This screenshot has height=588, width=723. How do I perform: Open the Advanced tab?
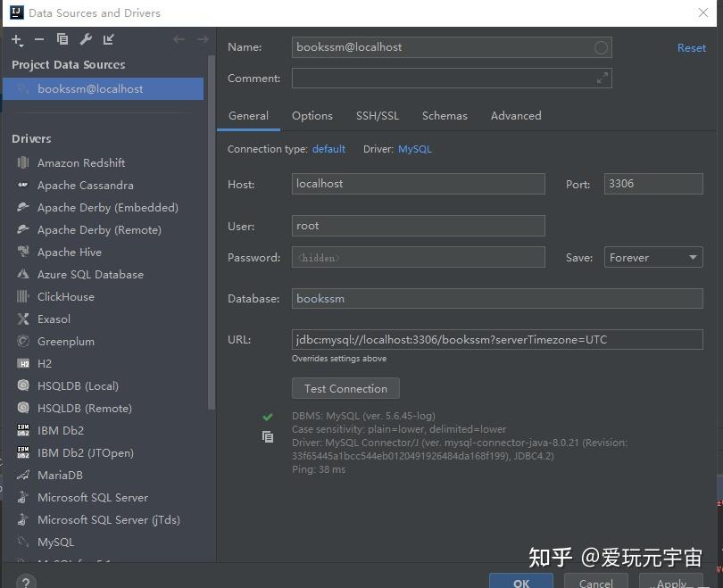pos(516,116)
